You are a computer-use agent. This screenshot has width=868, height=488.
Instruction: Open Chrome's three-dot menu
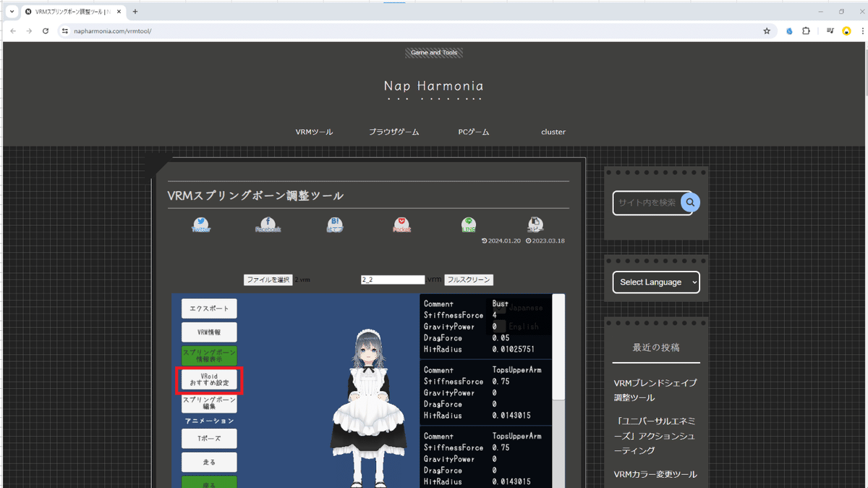862,31
